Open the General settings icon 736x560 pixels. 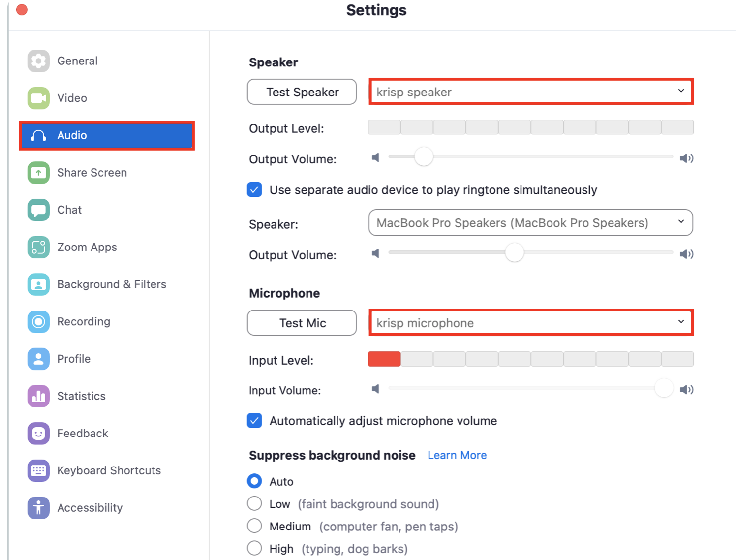tap(38, 61)
